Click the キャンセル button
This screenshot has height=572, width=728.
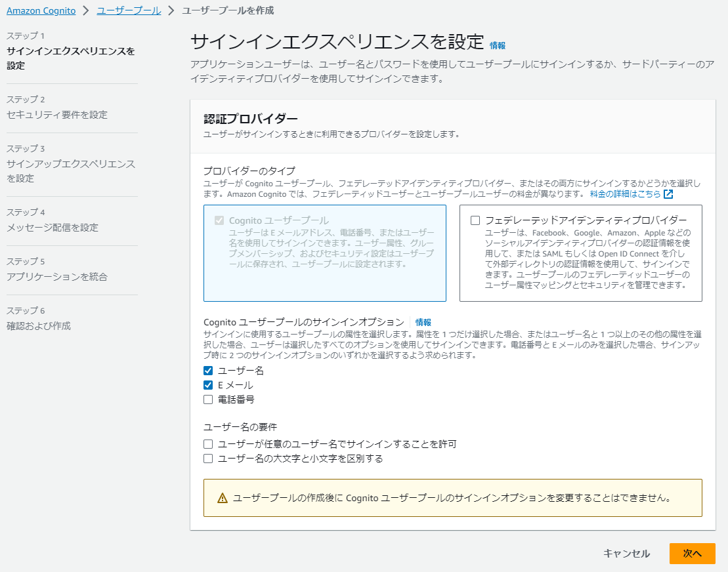tap(626, 554)
